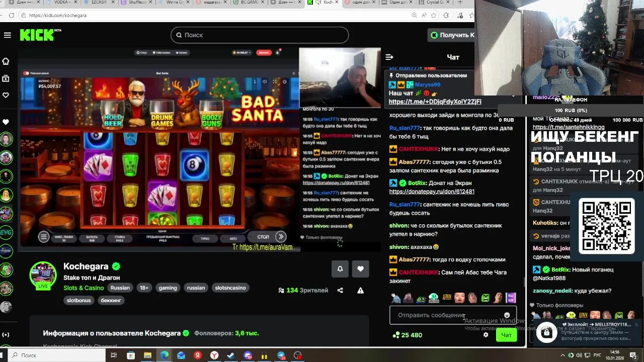The height and width of the screenshot is (362, 644).
Task: Switch to the Shuffle.com browser tab
Action: pos(136,3)
